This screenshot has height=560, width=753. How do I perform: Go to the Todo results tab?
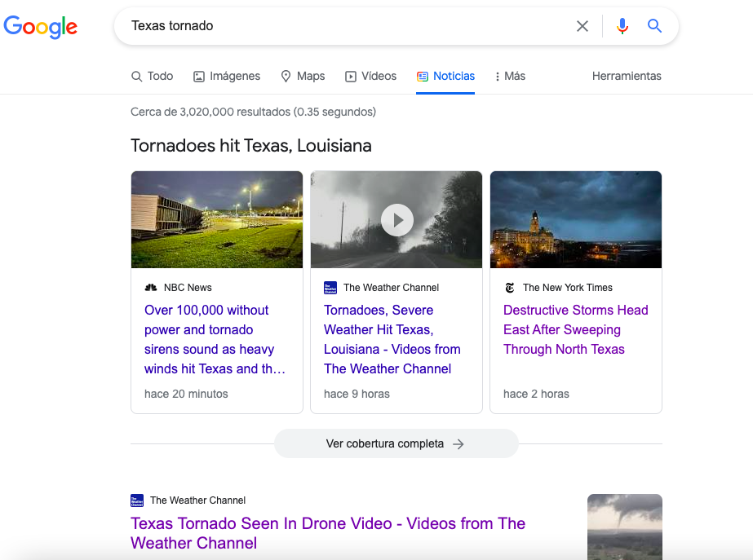coord(152,77)
